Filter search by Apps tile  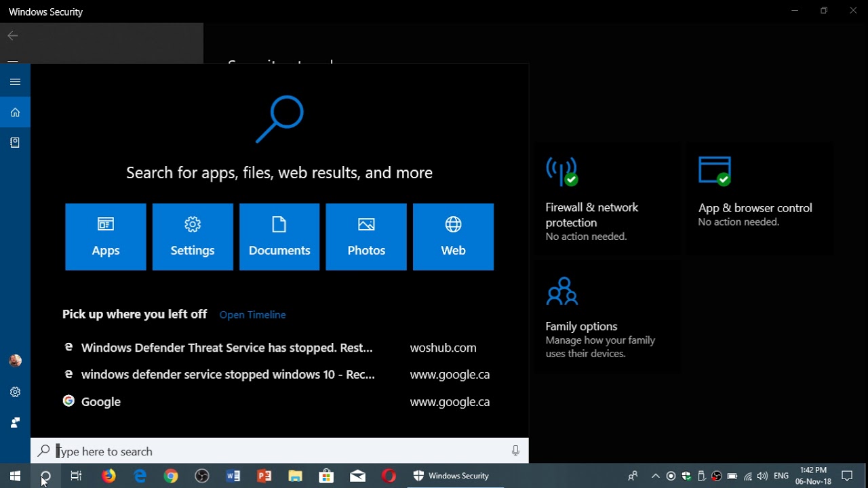106,237
